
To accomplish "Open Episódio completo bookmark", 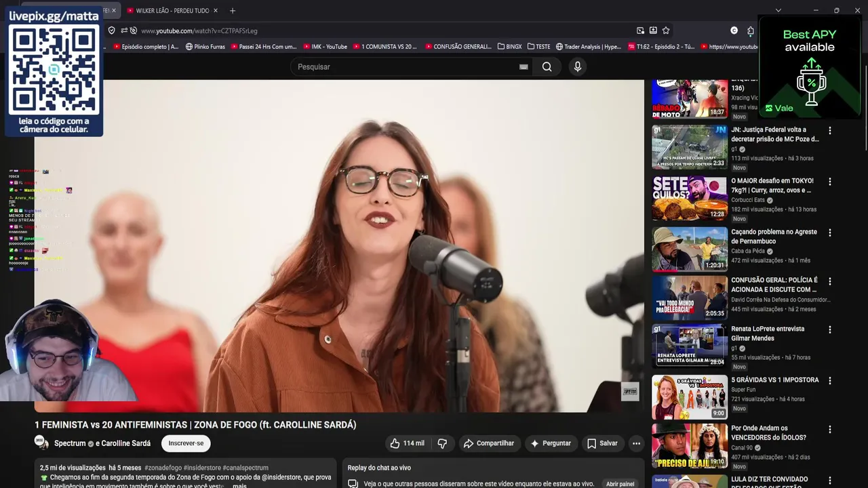I will pyautogui.click(x=146, y=47).
